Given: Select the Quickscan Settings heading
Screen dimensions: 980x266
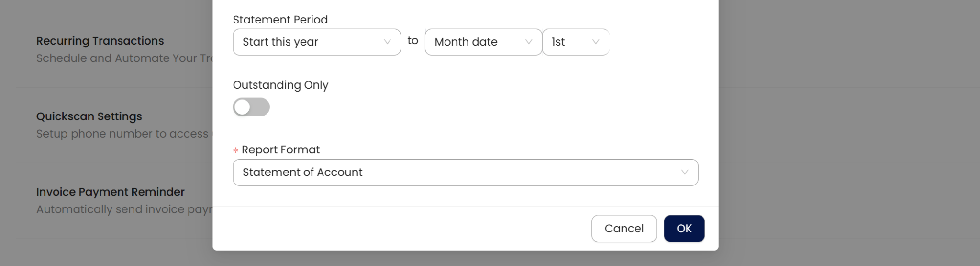Looking at the screenshot, I should pyautogui.click(x=89, y=116).
